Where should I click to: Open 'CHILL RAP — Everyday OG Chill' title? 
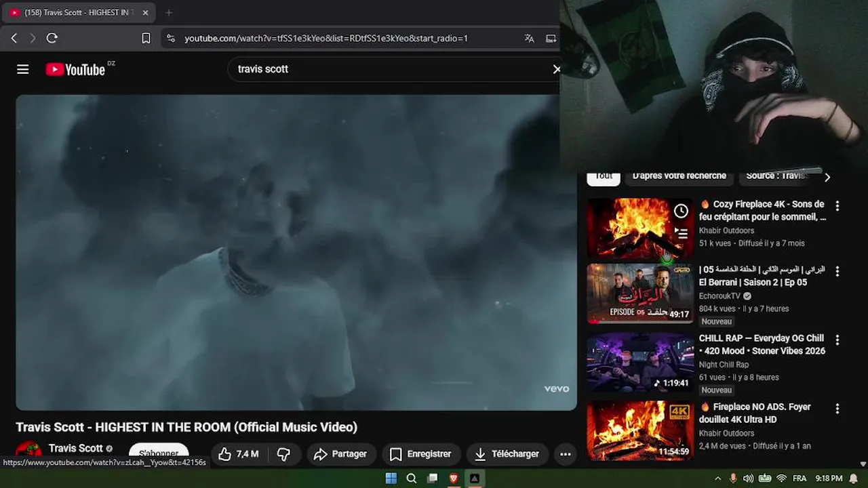click(762, 344)
